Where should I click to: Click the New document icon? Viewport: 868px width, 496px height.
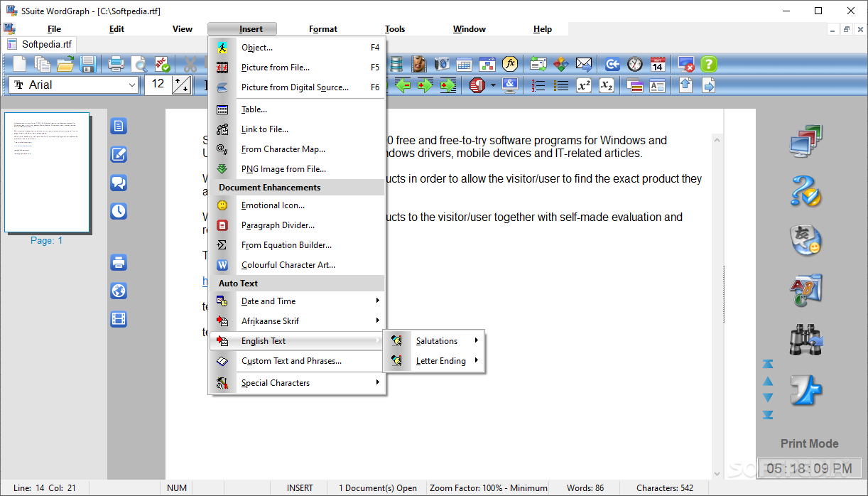point(20,65)
